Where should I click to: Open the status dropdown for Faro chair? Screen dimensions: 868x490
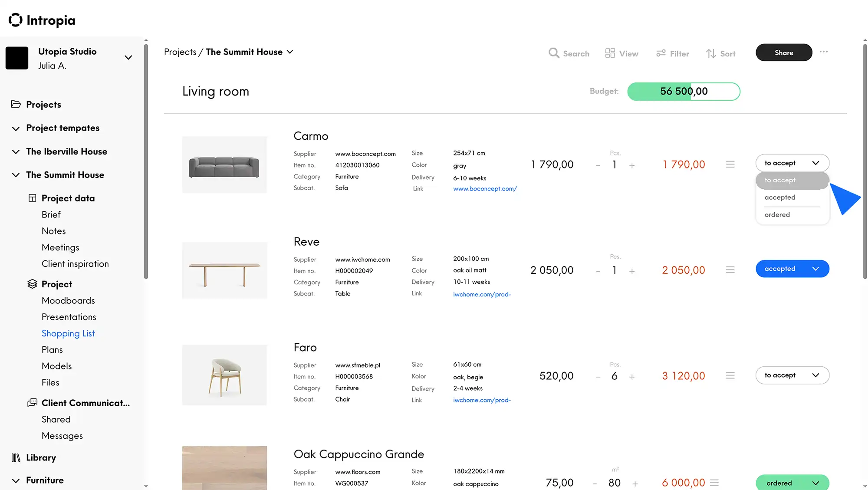tap(792, 375)
